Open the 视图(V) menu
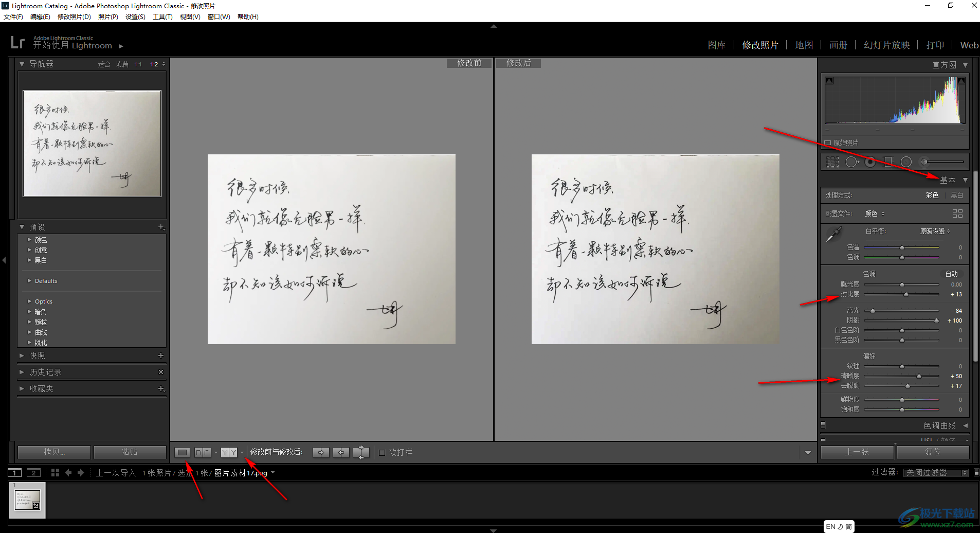 point(190,16)
